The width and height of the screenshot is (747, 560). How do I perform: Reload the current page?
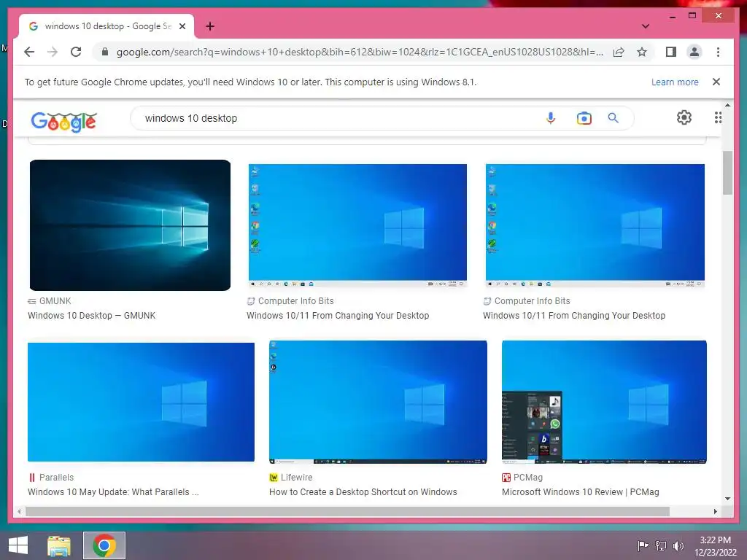[76, 52]
